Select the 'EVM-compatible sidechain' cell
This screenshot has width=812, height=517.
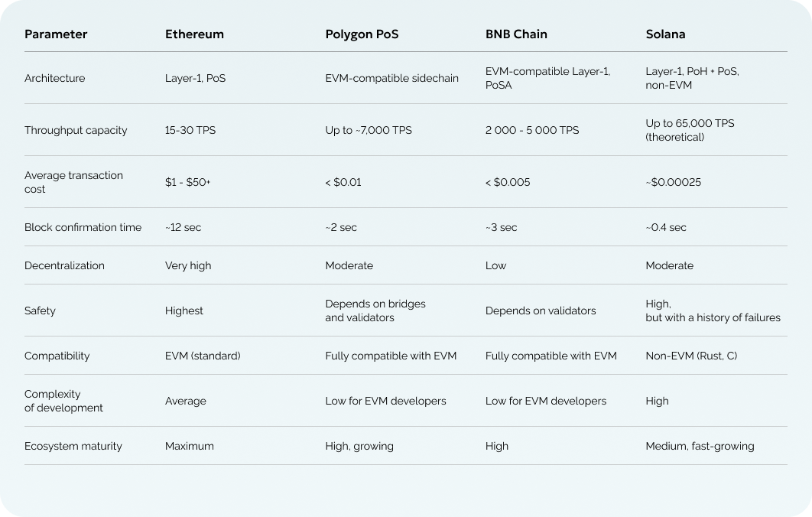(392, 78)
